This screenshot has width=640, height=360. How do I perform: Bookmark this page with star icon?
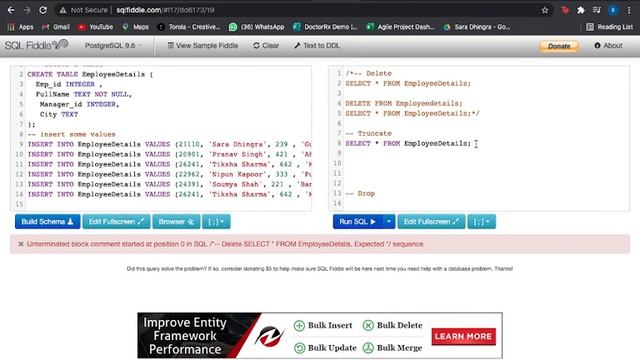[x=545, y=10]
